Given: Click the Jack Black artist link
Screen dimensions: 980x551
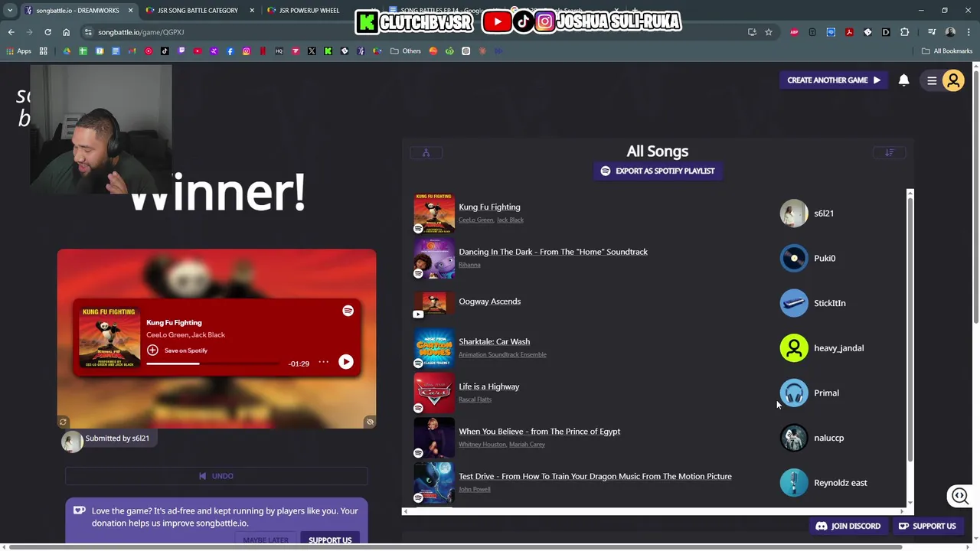Looking at the screenshot, I should [510, 220].
